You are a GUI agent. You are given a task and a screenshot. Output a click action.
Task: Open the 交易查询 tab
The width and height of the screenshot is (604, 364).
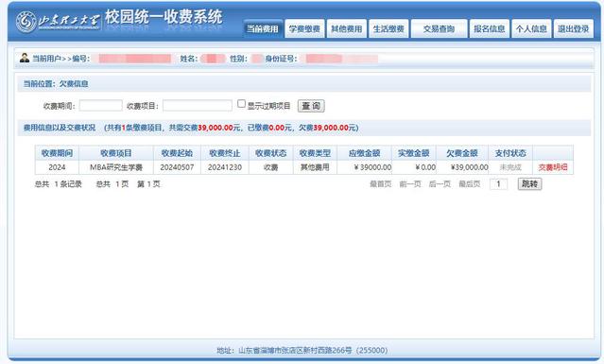tap(439, 29)
